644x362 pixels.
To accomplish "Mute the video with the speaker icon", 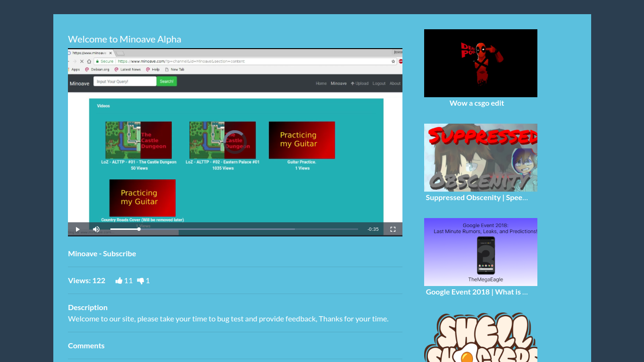I will click(96, 229).
